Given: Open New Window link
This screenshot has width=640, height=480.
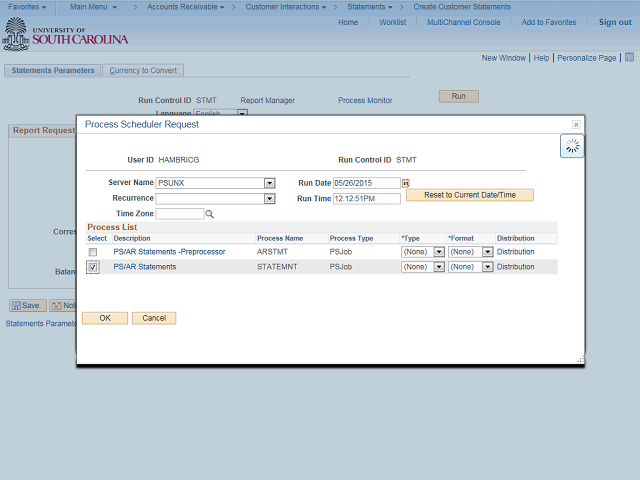Looking at the screenshot, I should pos(504,58).
